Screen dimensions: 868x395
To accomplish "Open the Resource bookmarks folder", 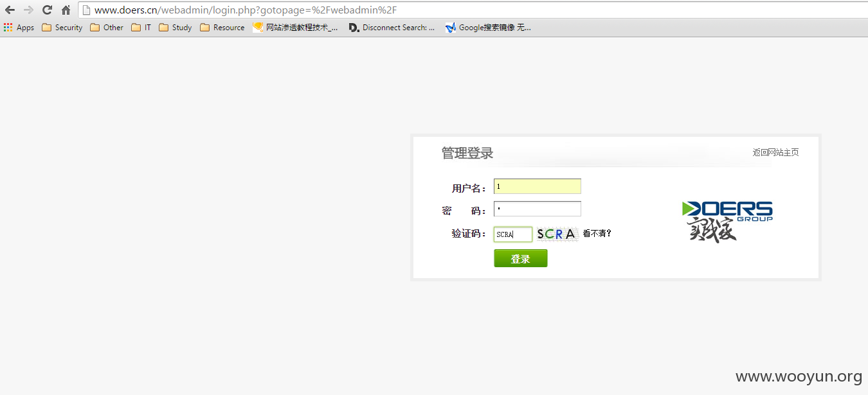I will (x=222, y=28).
